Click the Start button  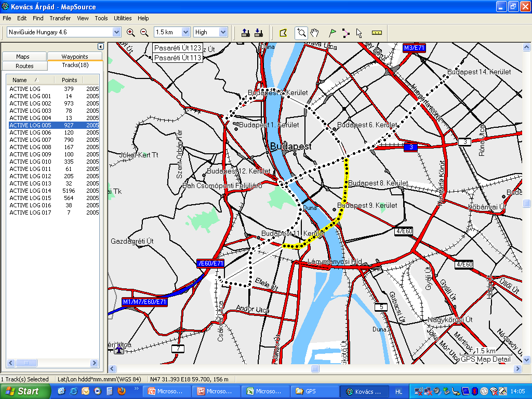pos(25,391)
